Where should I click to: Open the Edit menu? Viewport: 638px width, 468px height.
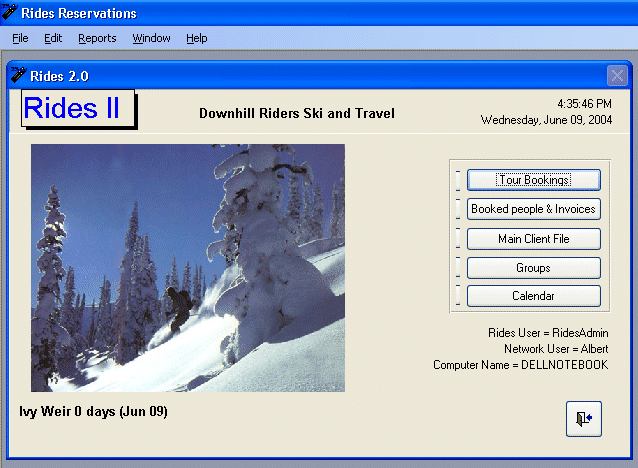53,38
